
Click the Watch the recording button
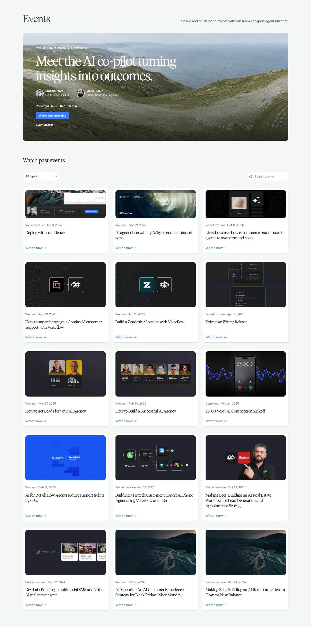pyautogui.click(x=53, y=116)
